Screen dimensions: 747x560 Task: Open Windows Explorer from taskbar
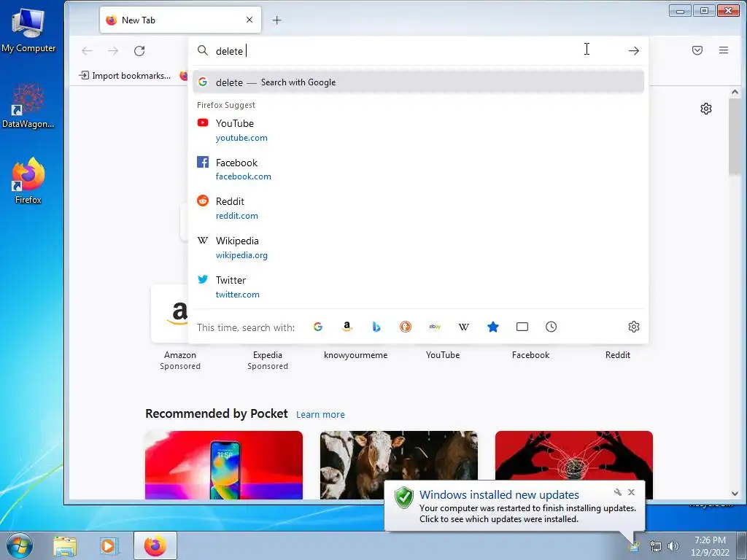(65, 545)
